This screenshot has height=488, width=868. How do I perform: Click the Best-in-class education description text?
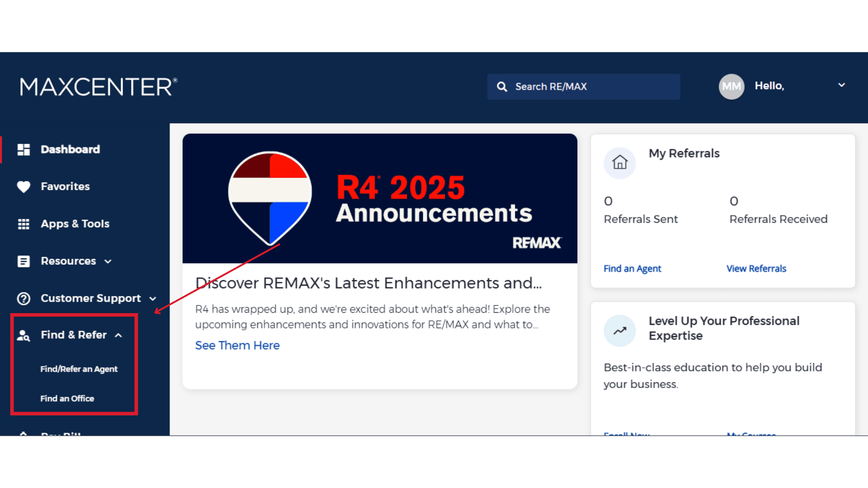[713, 376]
